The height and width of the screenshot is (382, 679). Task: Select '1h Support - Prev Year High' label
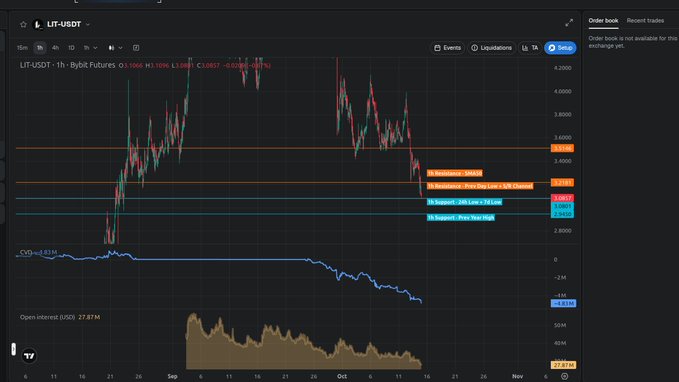pos(461,217)
